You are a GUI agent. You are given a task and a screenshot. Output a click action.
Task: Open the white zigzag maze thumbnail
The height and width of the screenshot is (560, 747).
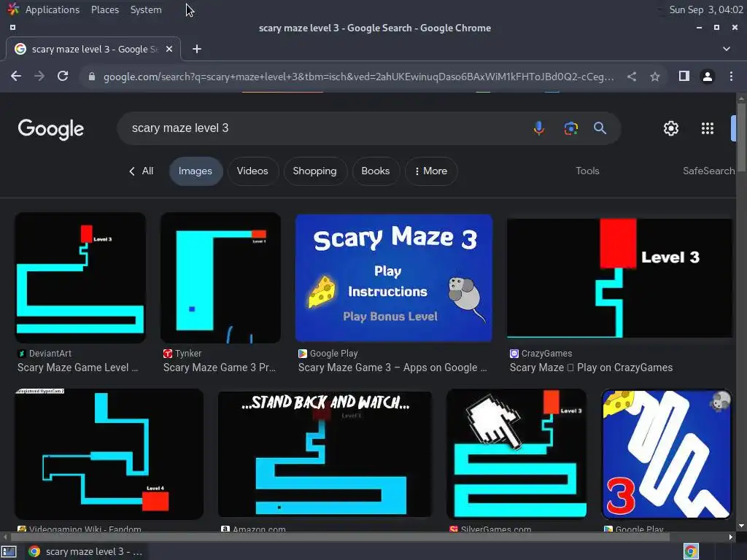(x=667, y=454)
